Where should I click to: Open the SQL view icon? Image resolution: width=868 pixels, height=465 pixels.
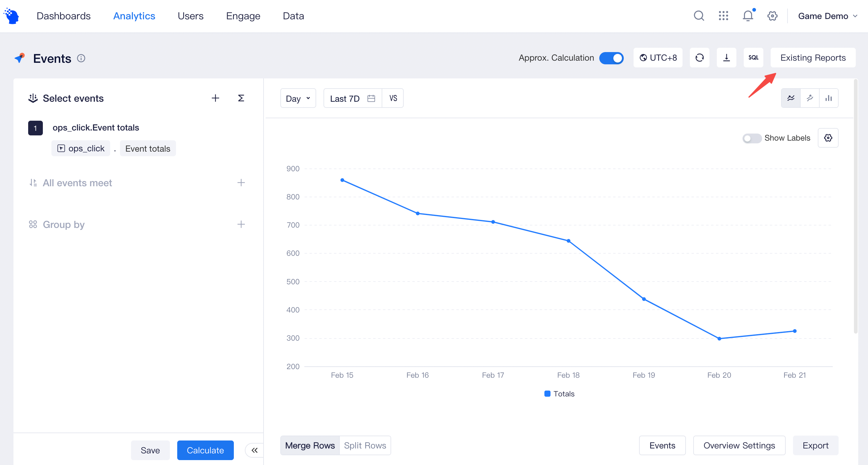click(x=754, y=58)
